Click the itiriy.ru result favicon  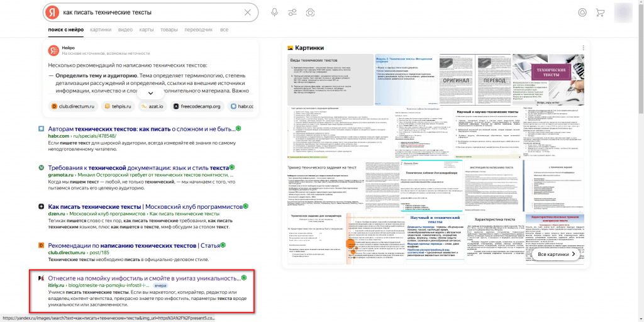pyautogui.click(x=41, y=278)
